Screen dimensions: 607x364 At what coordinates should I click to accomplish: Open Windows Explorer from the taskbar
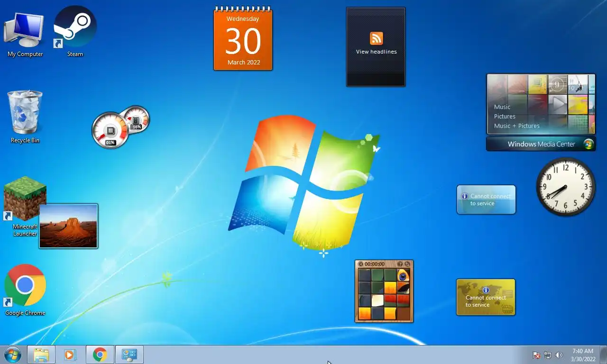(41, 355)
